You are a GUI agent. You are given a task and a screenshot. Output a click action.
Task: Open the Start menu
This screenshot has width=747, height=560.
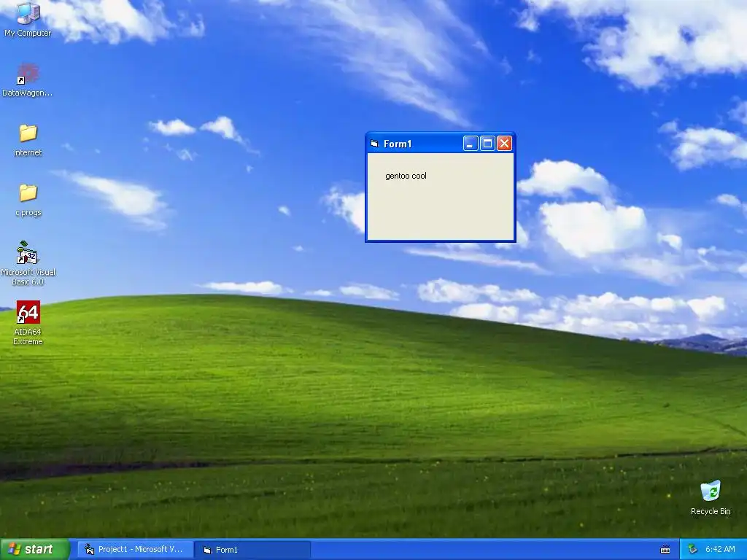coord(34,550)
